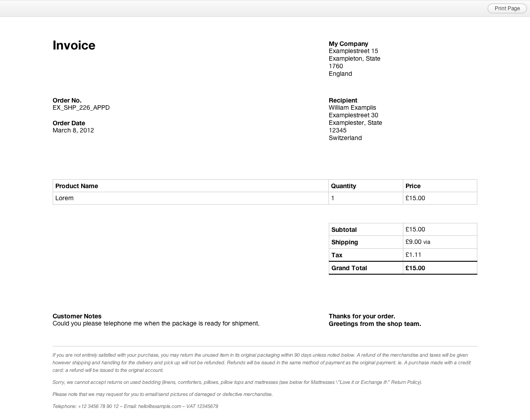Click the Print Page button
Viewport: 530px width, 420px height.
(x=507, y=8)
